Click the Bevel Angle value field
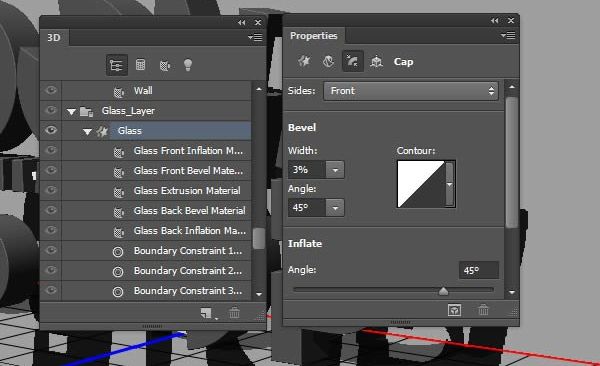Viewport: 600px width, 366px height. [307, 208]
